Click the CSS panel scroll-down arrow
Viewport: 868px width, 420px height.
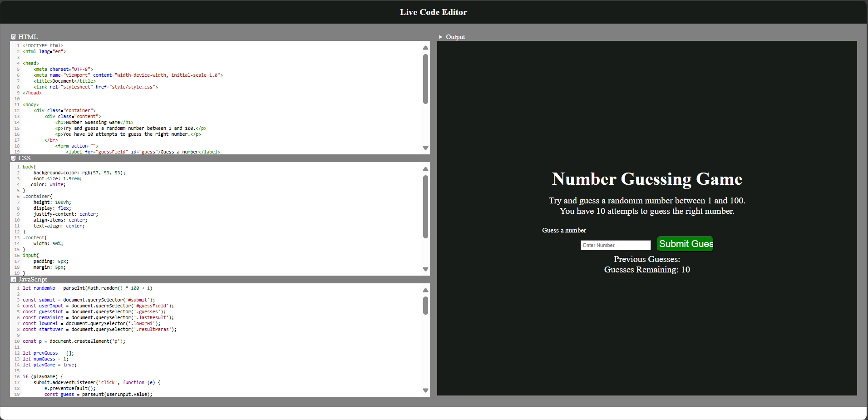pos(425,269)
